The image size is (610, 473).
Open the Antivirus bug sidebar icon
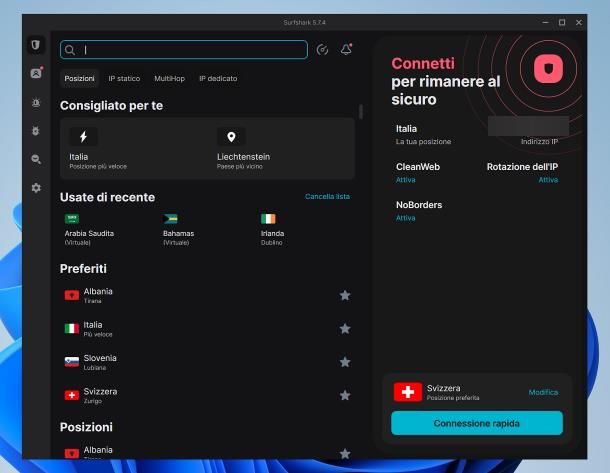pos(36,131)
